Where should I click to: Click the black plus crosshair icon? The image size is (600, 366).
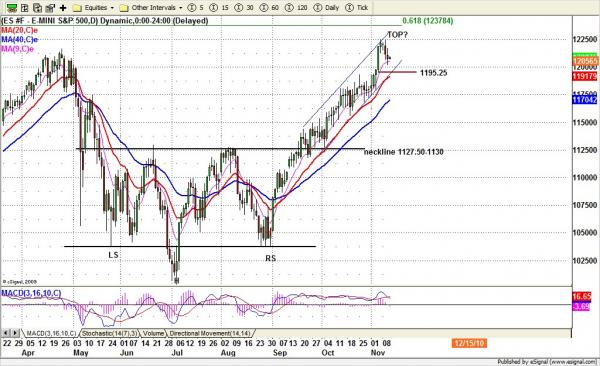tap(63, 8)
